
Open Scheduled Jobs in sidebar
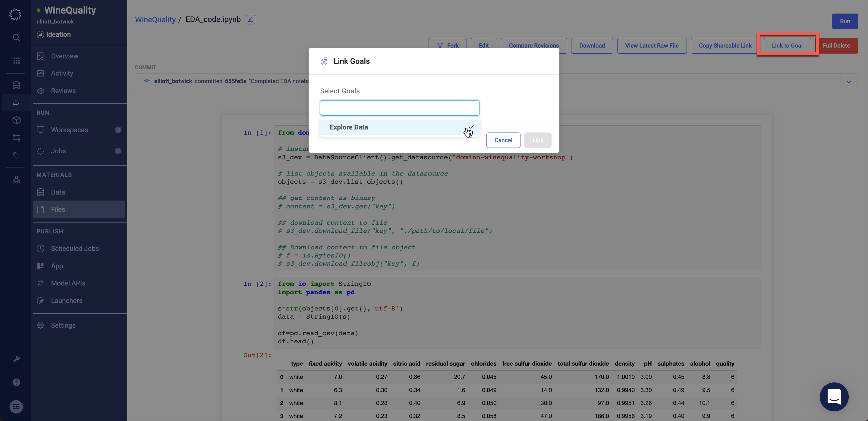pos(74,248)
